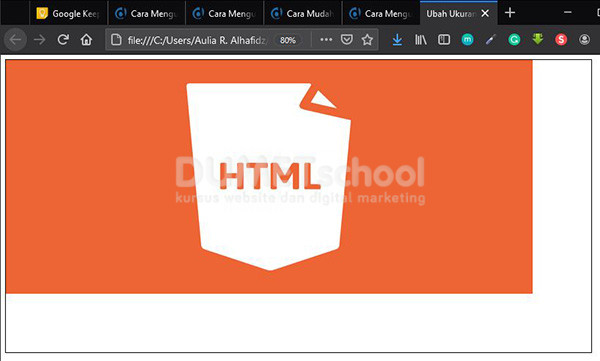Save page to Pocket

click(x=347, y=39)
